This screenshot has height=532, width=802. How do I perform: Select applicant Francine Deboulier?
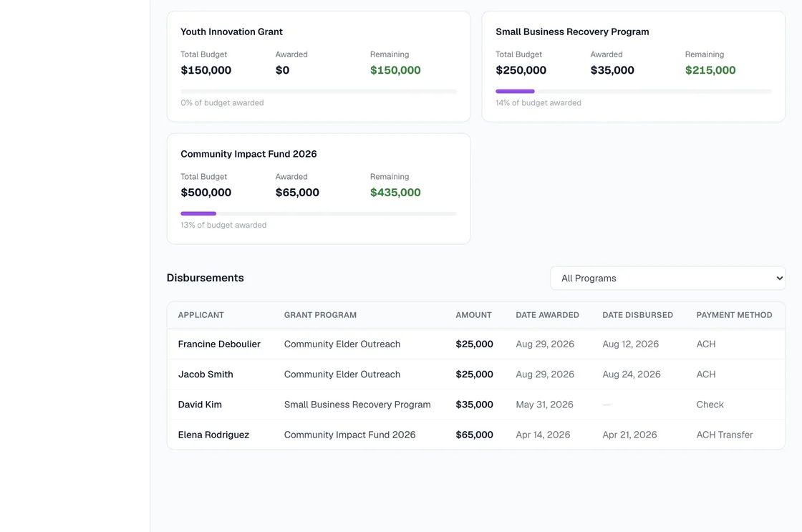tap(219, 344)
